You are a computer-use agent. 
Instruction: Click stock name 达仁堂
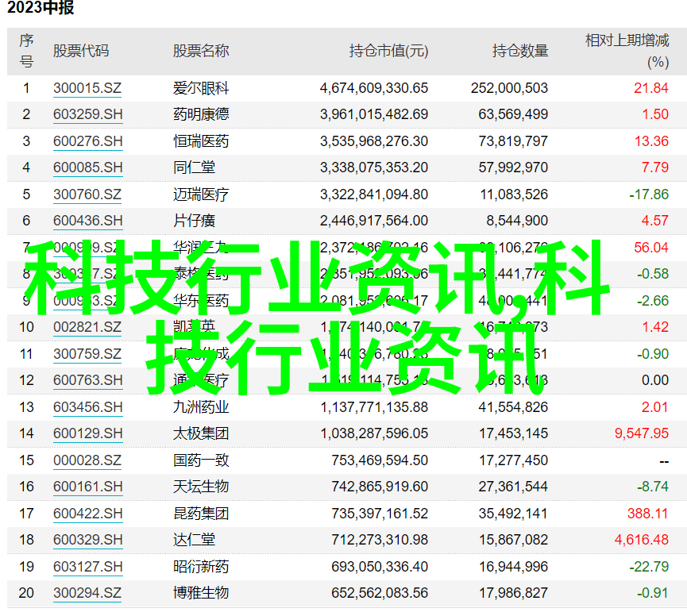click(x=194, y=540)
